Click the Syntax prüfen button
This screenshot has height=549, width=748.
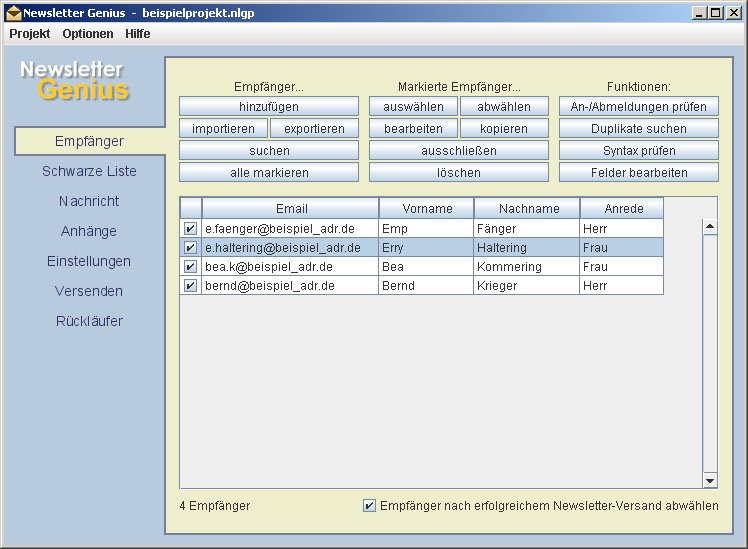click(639, 150)
